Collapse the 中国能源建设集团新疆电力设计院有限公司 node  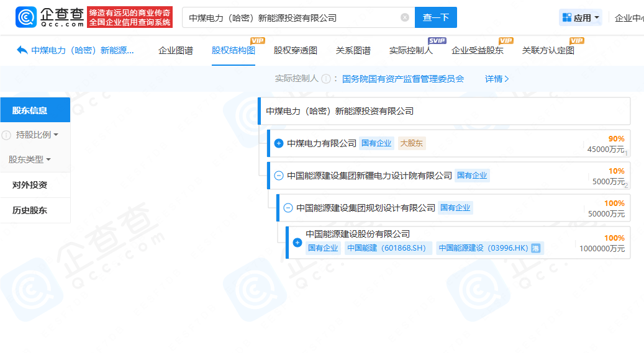pos(278,176)
